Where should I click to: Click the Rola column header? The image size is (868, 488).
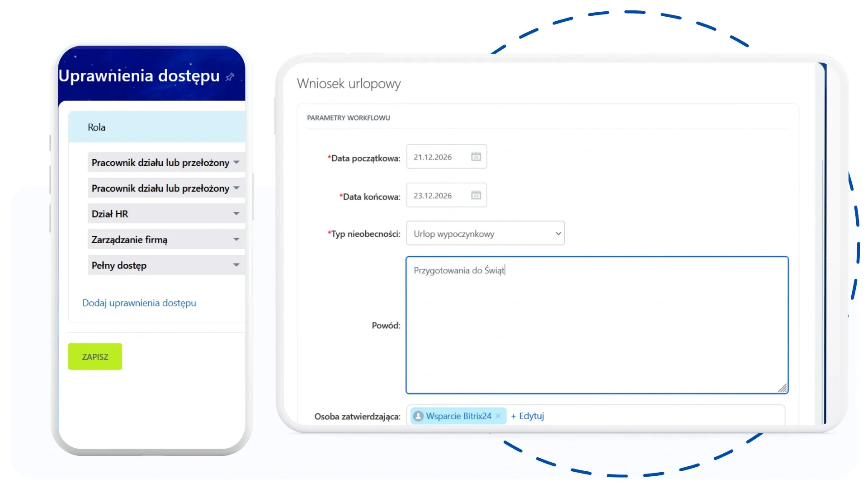point(97,127)
